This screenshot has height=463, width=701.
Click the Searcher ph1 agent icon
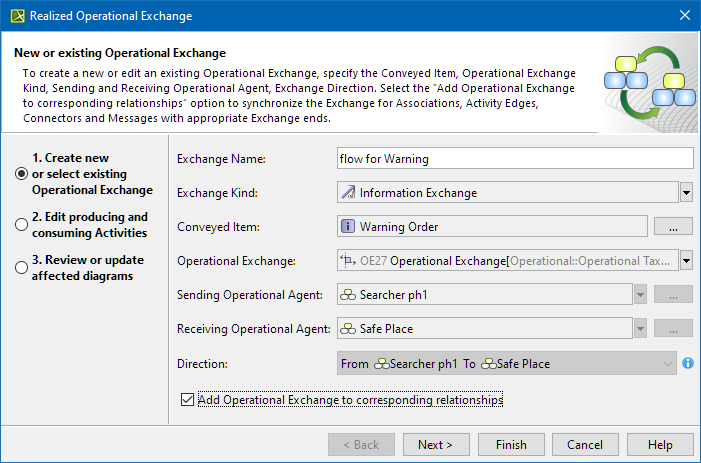pos(349,295)
